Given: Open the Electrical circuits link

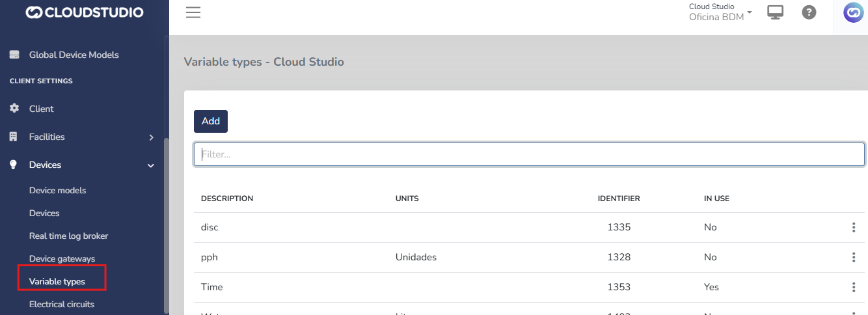Looking at the screenshot, I should (x=61, y=304).
